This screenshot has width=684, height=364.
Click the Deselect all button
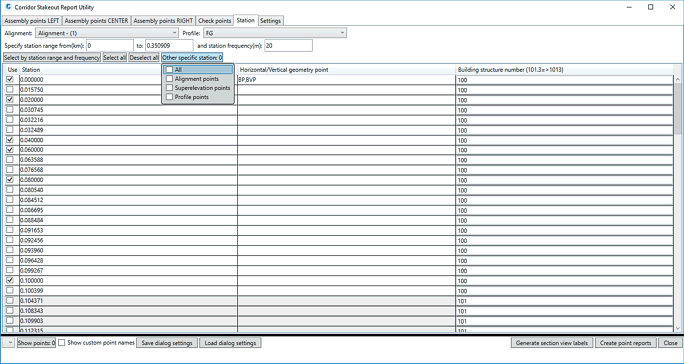coord(144,58)
